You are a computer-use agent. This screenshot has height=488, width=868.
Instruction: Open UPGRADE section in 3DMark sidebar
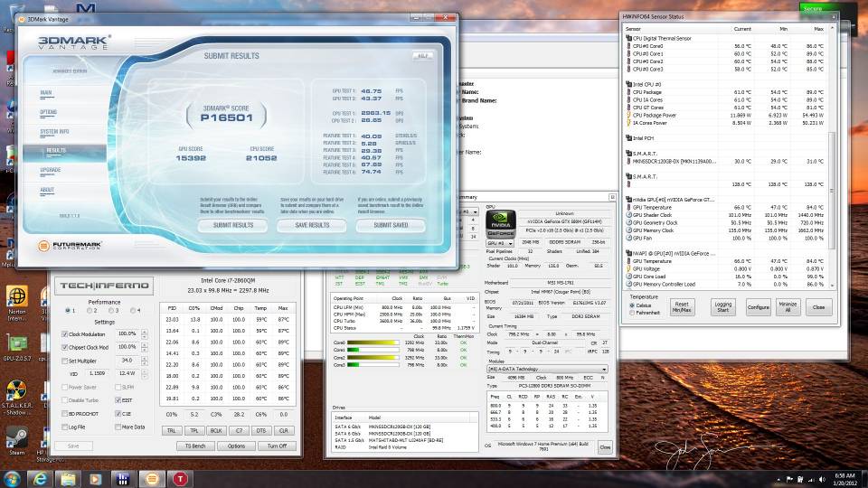pyautogui.click(x=51, y=171)
